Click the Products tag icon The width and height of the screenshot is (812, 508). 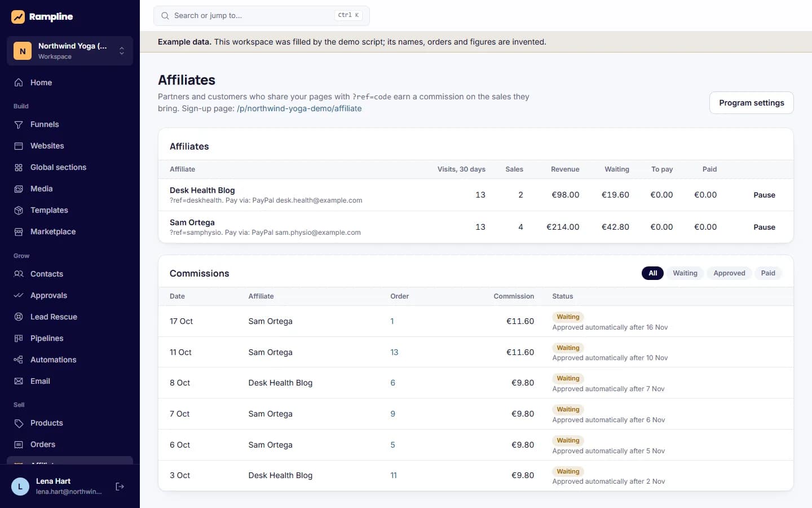click(x=19, y=423)
